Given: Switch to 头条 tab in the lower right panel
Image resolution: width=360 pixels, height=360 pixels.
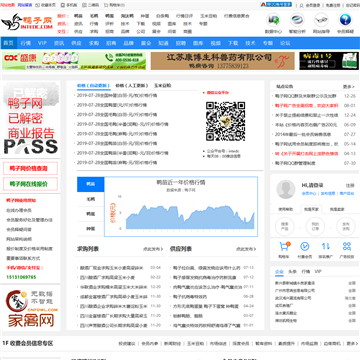Looking at the screenshot, I should click(x=292, y=272).
